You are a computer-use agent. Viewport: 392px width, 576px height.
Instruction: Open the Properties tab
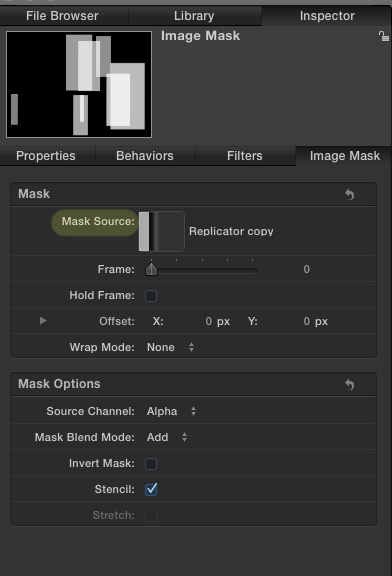pos(46,156)
